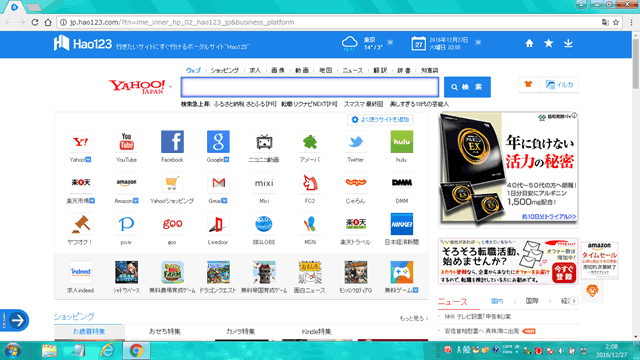
Task: Open the Gmail icon
Action: (x=218, y=183)
